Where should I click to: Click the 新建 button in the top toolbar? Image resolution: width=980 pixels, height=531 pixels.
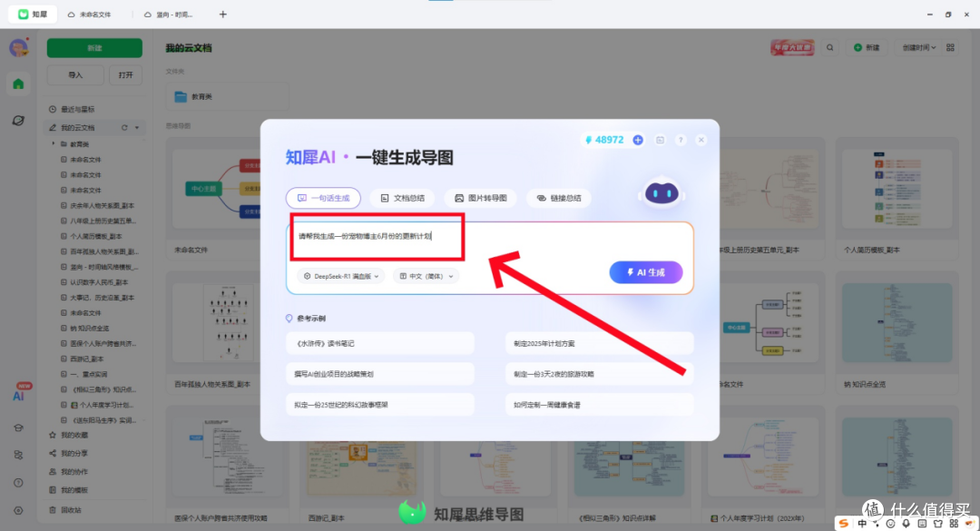[x=867, y=47]
